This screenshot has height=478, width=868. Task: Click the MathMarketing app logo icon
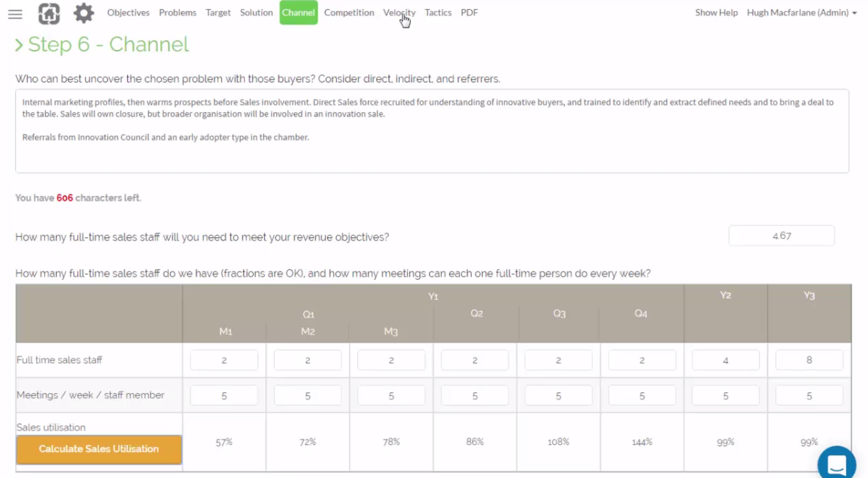[48, 13]
